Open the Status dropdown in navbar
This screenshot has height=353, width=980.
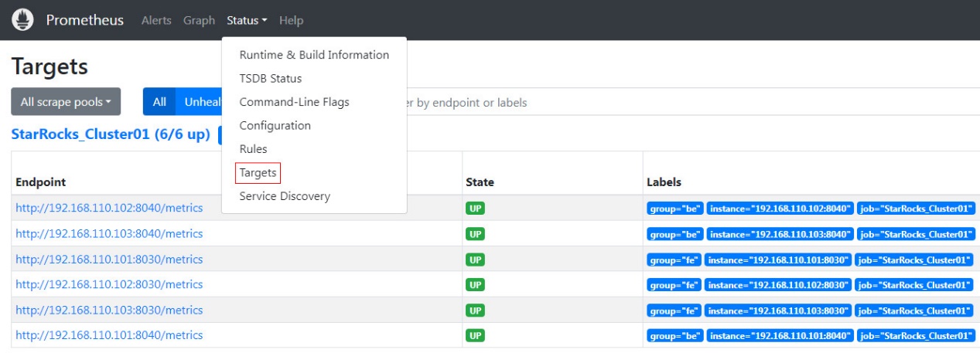point(247,21)
